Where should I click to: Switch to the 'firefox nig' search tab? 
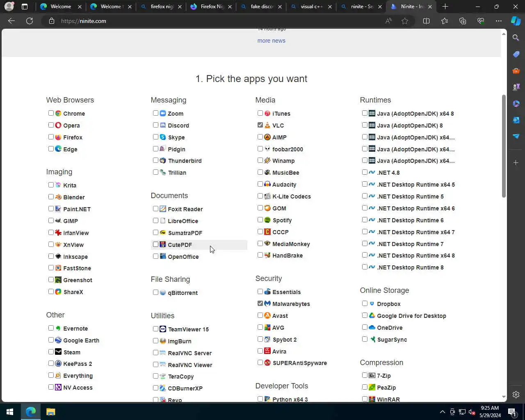pos(161,7)
